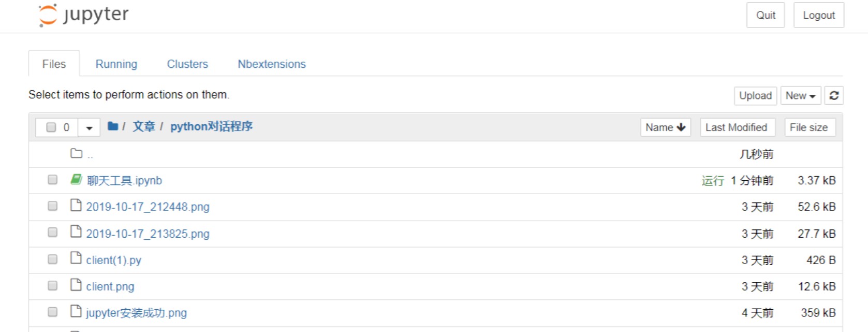Switch to the Running tab

pyautogui.click(x=116, y=64)
